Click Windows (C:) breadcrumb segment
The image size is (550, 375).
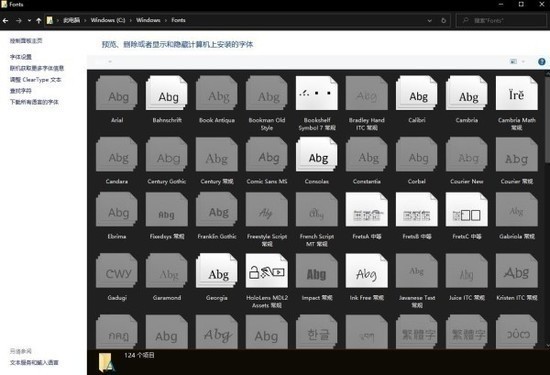(x=108, y=20)
